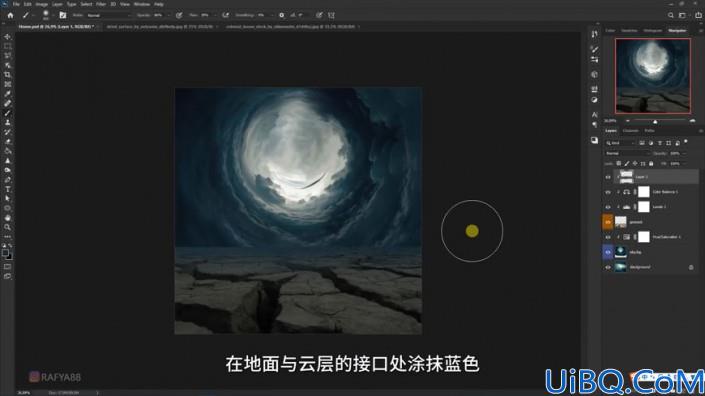
Task: Select the Spot Healing Brush tool
Action: 8,103
